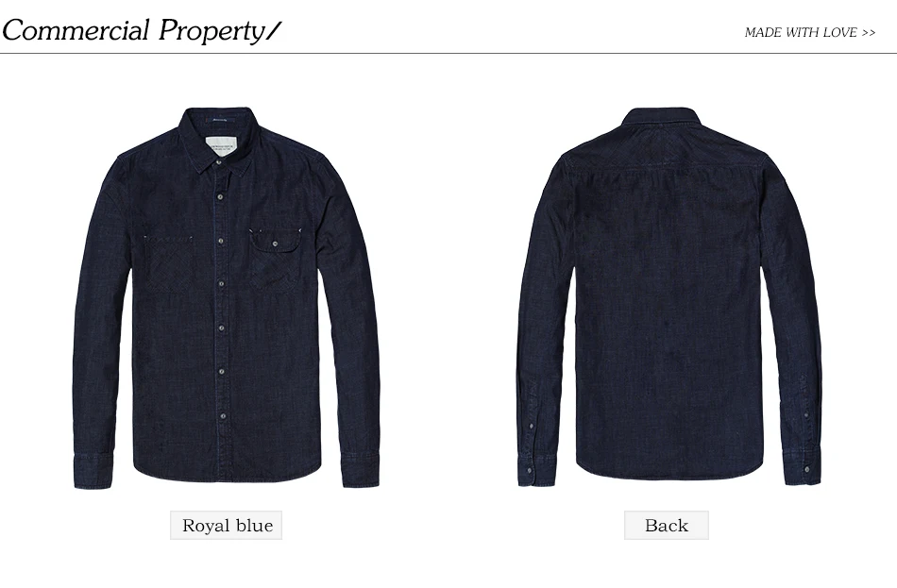Click the Royal blue color label
This screenshot has width=897, height=588.
(226, 525)
